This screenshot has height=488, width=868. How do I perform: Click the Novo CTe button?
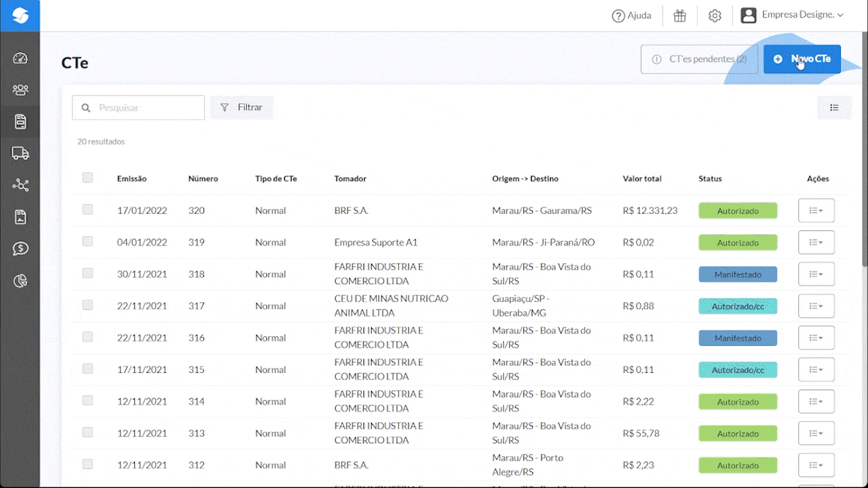(x=802, y=60)
